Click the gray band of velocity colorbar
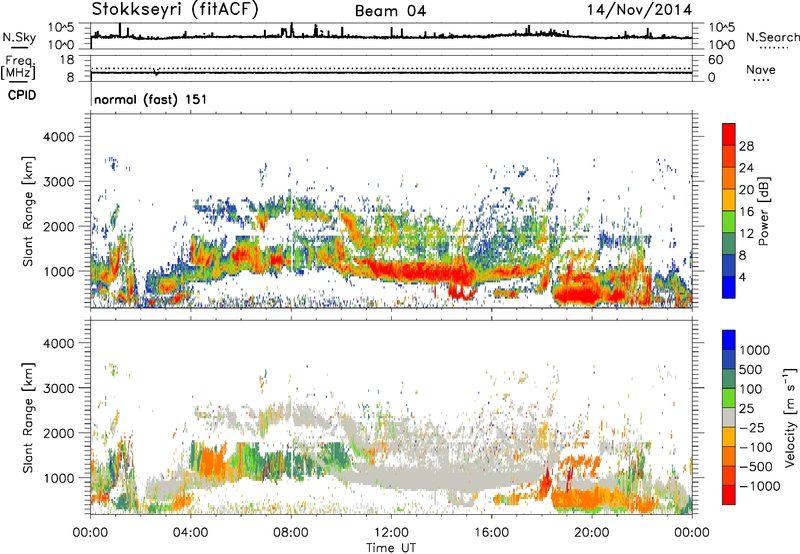800x554 pixels. [x=729, y=417]
